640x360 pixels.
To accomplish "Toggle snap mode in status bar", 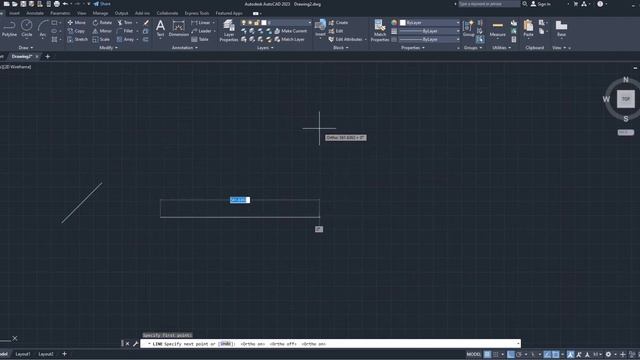I will click(x=496, y=354).
